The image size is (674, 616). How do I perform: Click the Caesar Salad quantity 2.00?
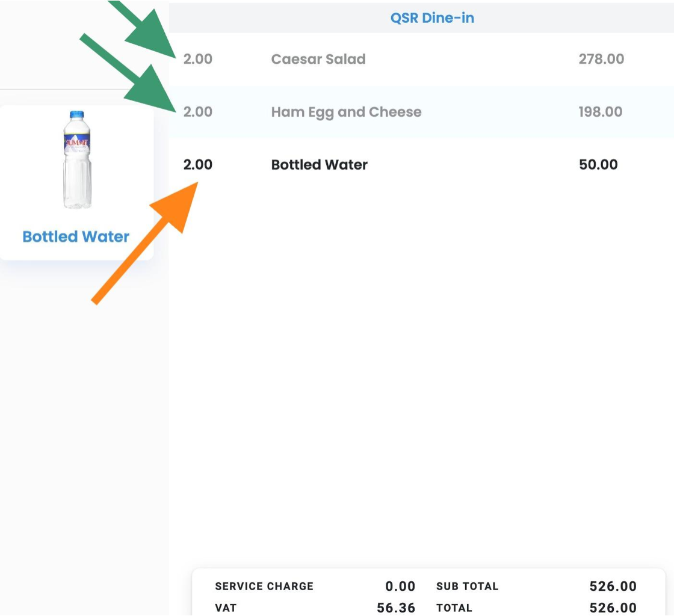tap(198, 59)
